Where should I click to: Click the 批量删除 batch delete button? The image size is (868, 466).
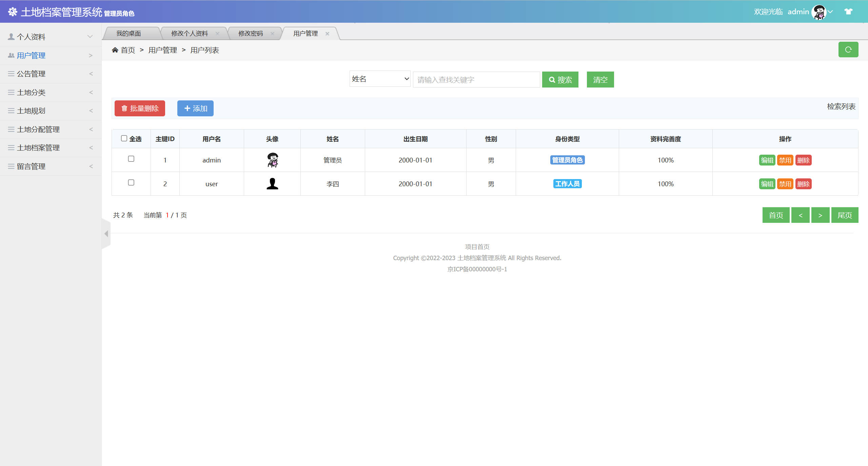(x=139, y=108)
